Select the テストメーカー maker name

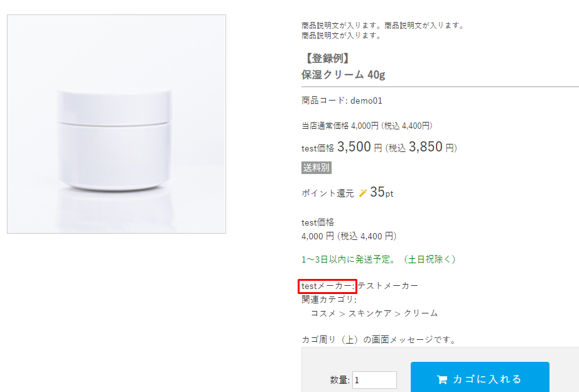[x=388, y=286]
